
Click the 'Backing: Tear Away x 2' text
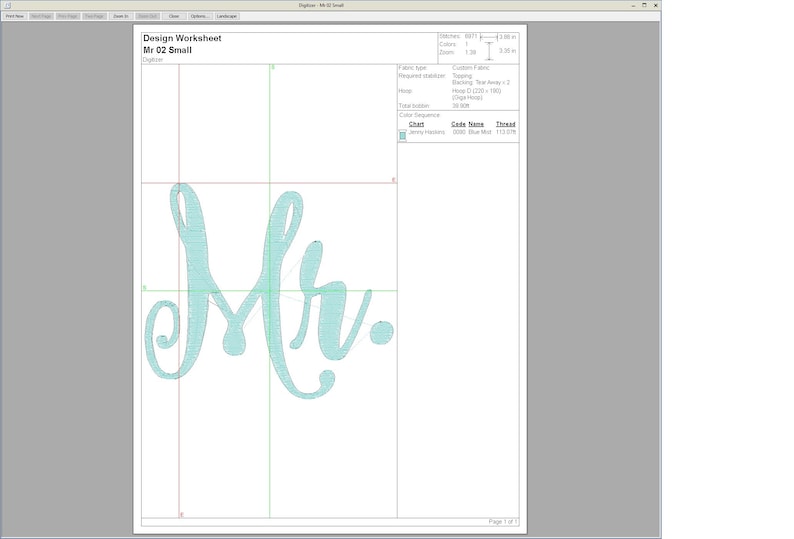(x=481, y=83)
